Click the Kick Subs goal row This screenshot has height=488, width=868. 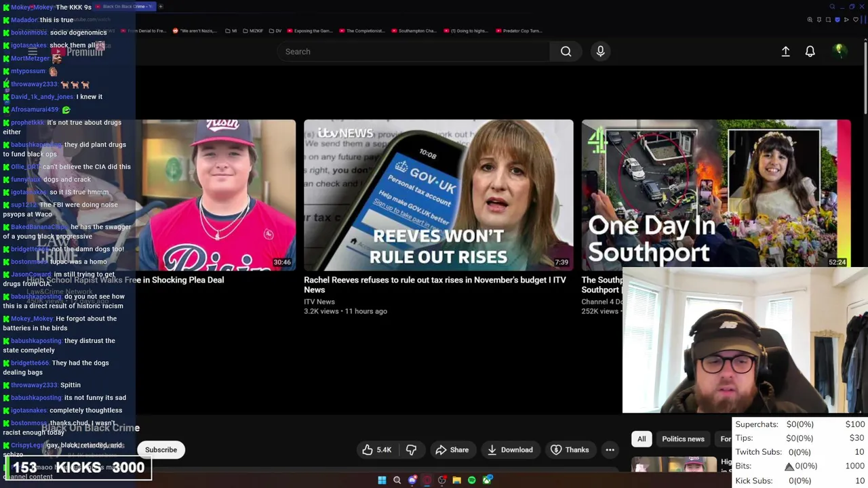[800, 481]
